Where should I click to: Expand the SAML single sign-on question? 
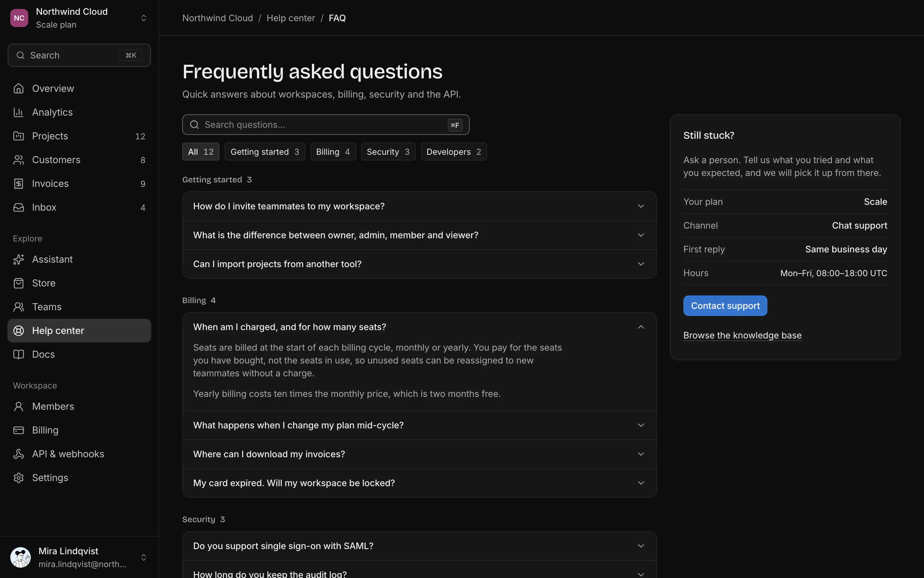tap(419, 546)
